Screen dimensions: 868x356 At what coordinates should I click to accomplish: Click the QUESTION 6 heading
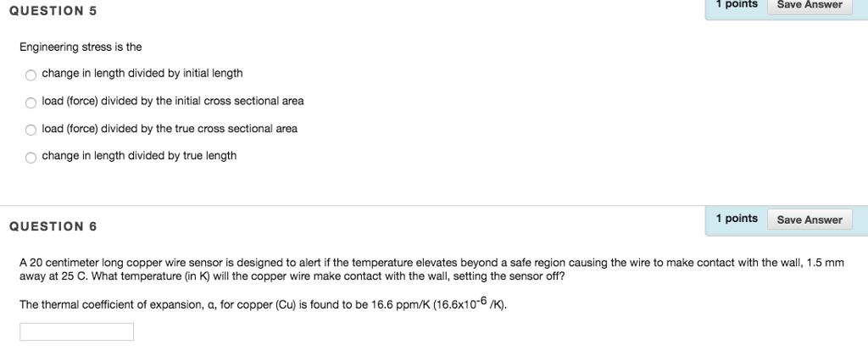pos(53,226)
